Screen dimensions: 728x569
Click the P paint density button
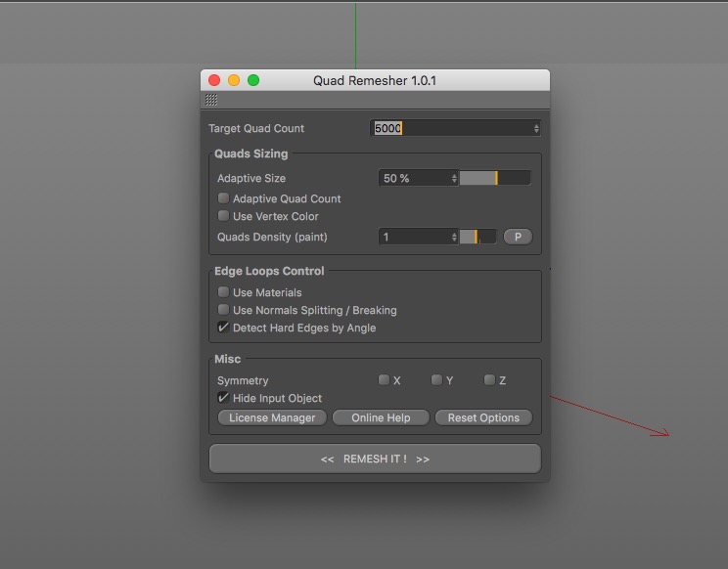pyautogui.click(x=518, y=237)
